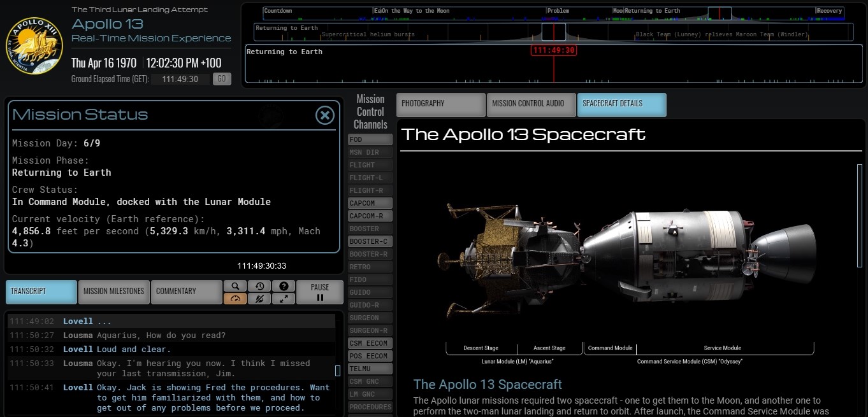Switch to the Photography tab
Viewport: 868px width, 417px height.
point(441,104)
